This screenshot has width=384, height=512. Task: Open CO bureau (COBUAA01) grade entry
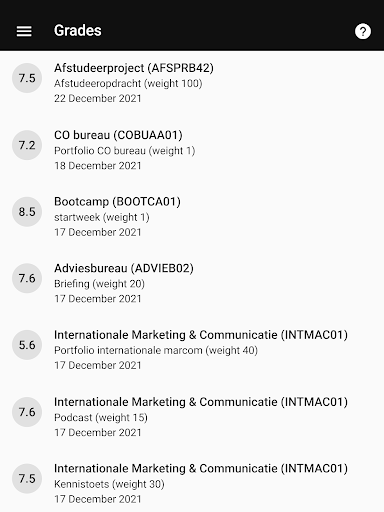click(192, 150)
